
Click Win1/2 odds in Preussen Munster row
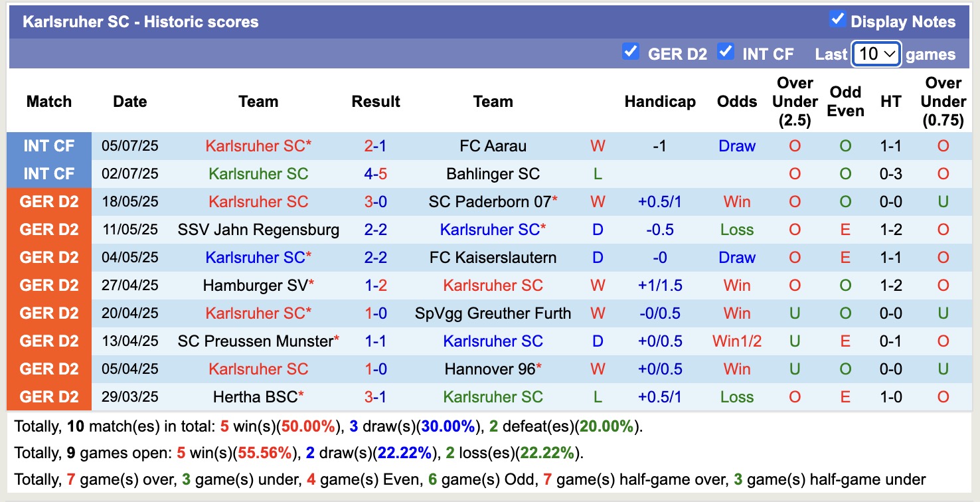[x=737, y=341]
